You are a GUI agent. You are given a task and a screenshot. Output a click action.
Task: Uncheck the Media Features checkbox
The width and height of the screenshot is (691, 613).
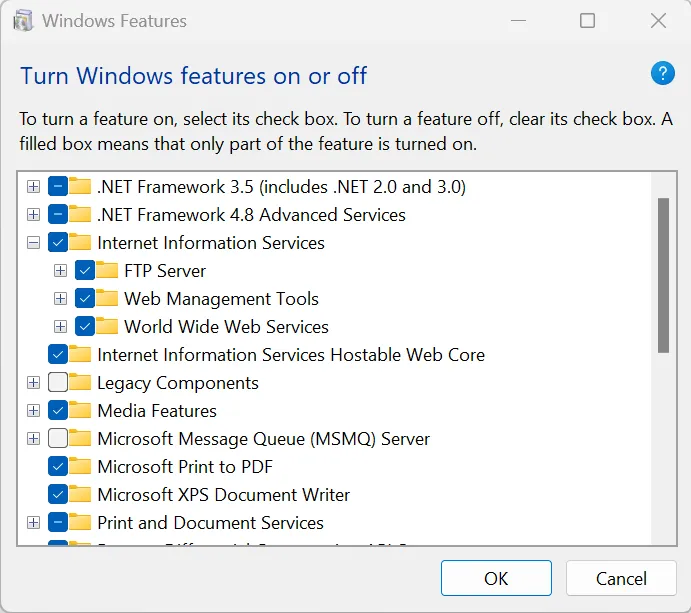[x=58, y=411]
